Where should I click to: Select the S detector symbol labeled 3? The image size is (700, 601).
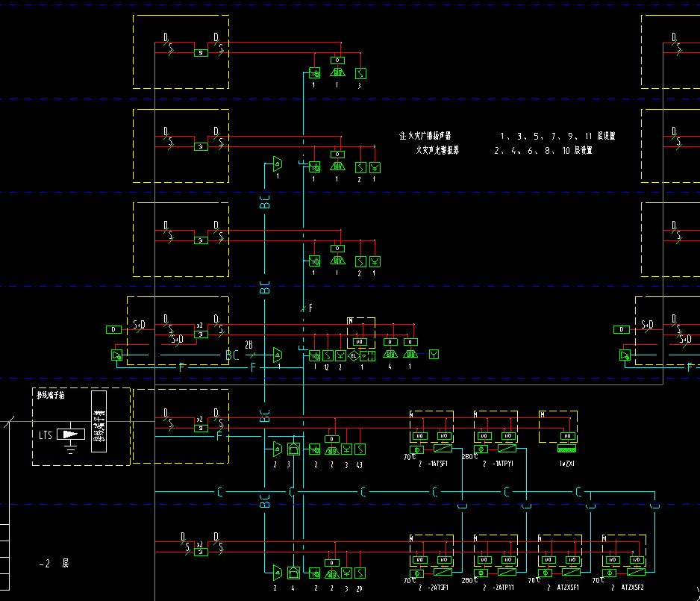(x=360, y=74)
